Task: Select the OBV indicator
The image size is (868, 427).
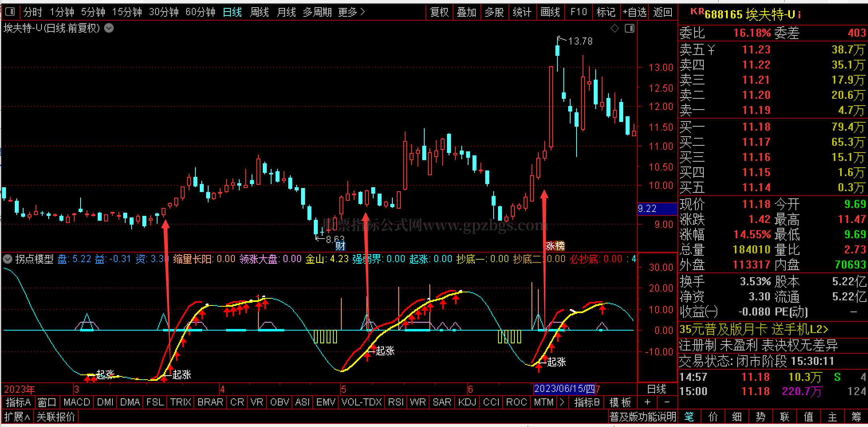Action: click(279, 402)
